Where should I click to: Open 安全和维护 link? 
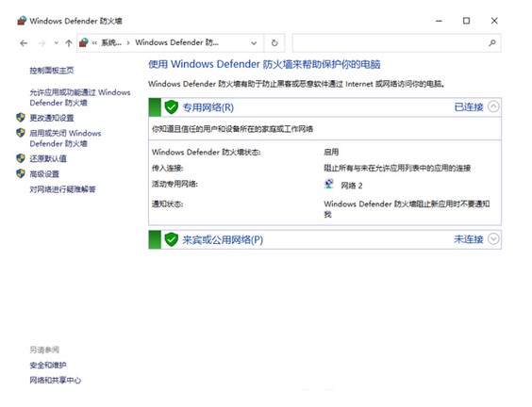click(x=48, y=365)
